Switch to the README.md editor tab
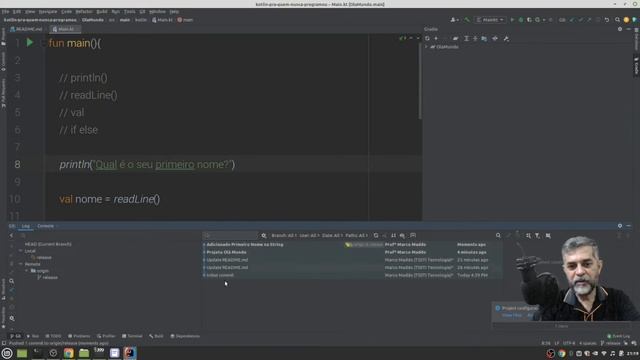The image size is (640, 360). pos(27,29)
